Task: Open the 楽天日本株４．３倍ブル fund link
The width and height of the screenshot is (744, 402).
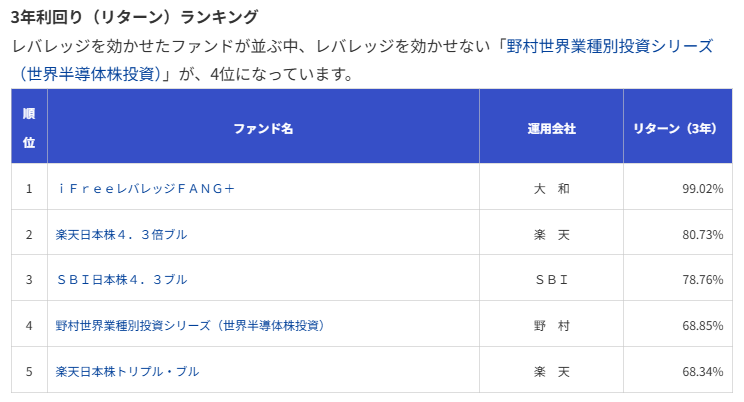Action: tap(121, 234)
